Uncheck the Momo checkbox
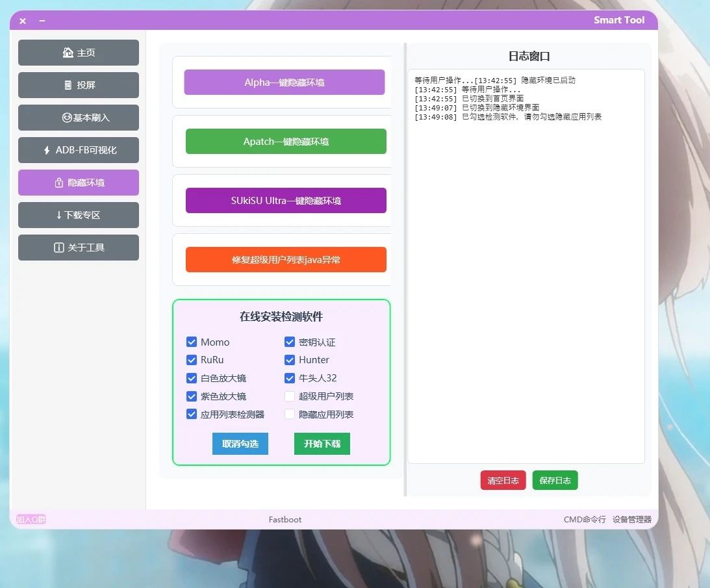Viewport: 710px width, 588px height. coord(192,342)
